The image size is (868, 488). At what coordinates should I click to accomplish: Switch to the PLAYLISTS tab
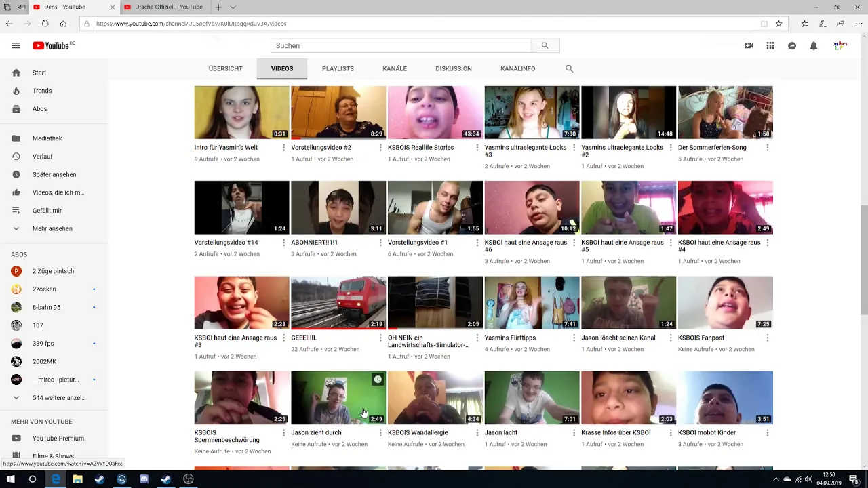coord(338,68)
